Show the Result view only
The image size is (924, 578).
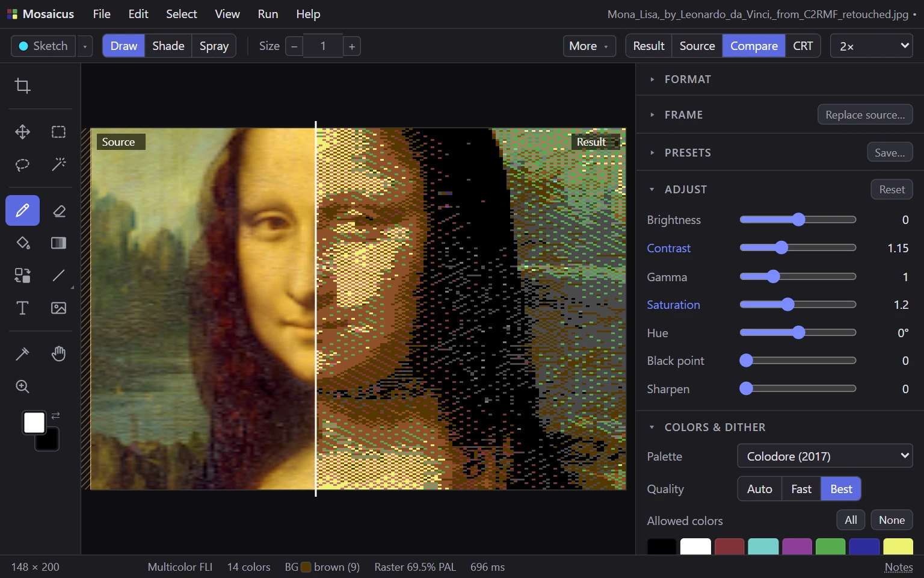coord(648,46)
